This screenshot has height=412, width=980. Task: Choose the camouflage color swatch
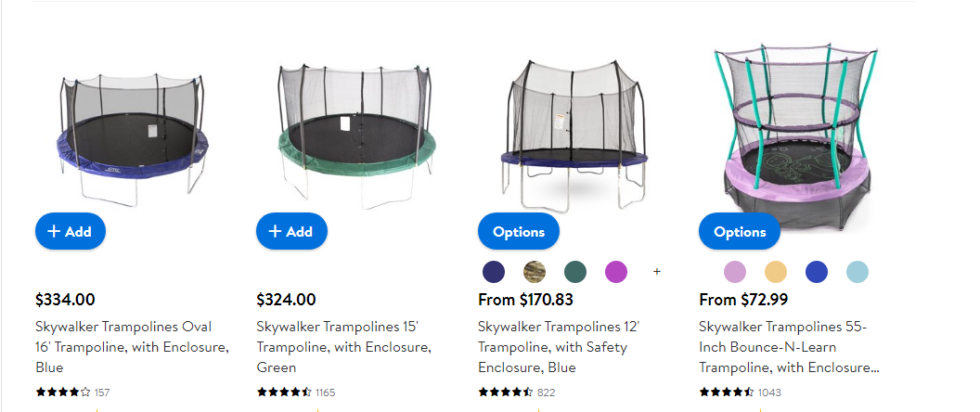(535, 272)
